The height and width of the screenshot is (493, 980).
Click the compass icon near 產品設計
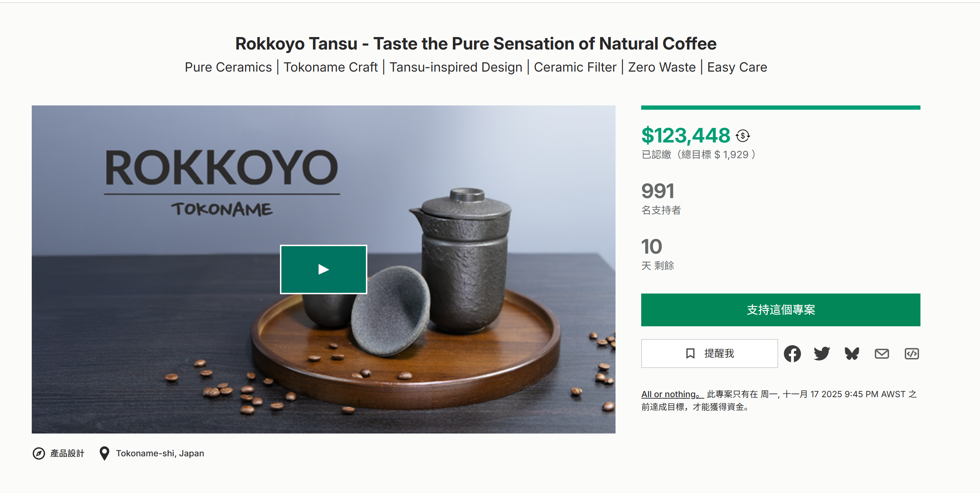pos(39,453)
